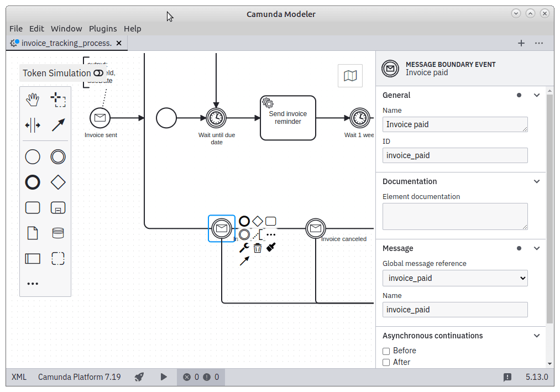Click the 5.13.0 version label
The image size is (560, 392).
[x=537, y=377]
